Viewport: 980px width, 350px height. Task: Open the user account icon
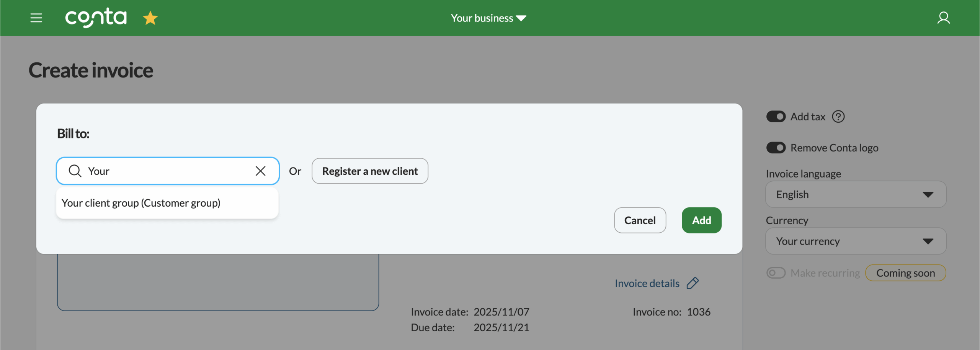click(x=944, y=18)
